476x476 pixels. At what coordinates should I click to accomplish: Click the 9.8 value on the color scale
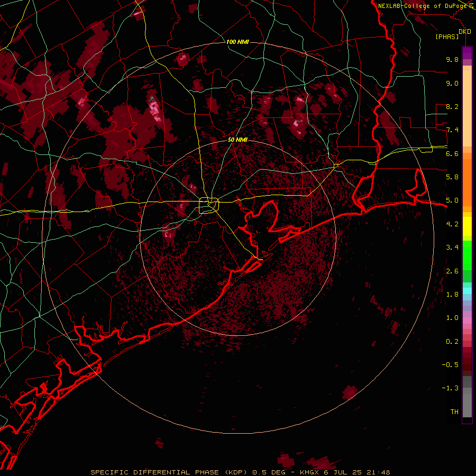click(452, 59)
